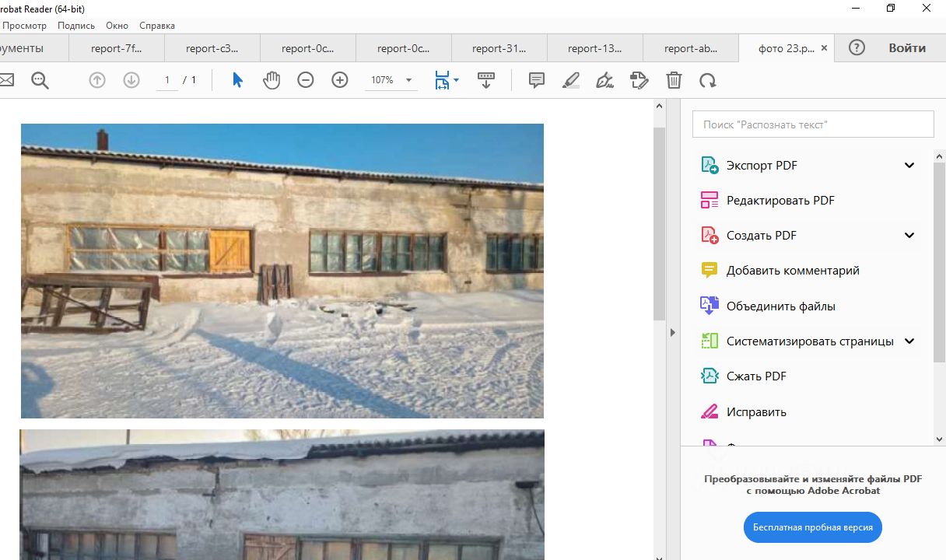The width and height of the screenshot is (946, 560).
Task: Click the Бесплатная пробная версия button
Action: (x=812, y=527)
